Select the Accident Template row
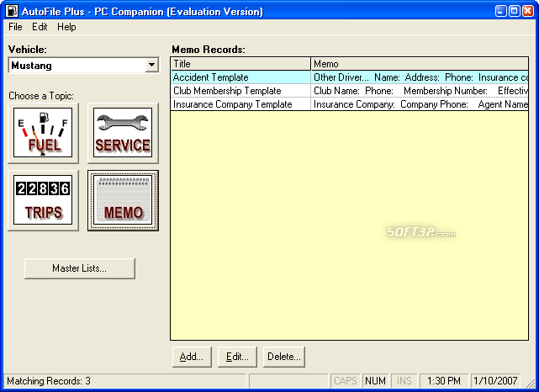This screenshot has width=539, height=392. 349,77
